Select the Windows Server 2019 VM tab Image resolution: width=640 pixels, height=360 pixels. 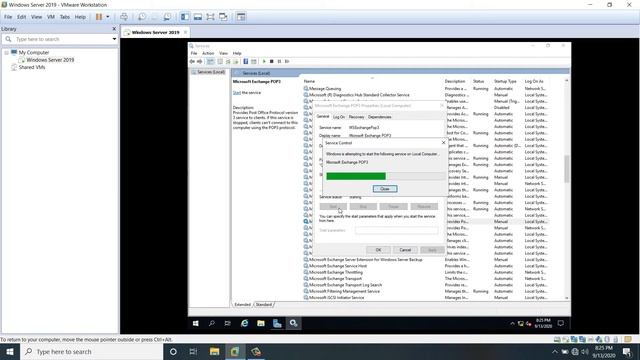[155, 32]
